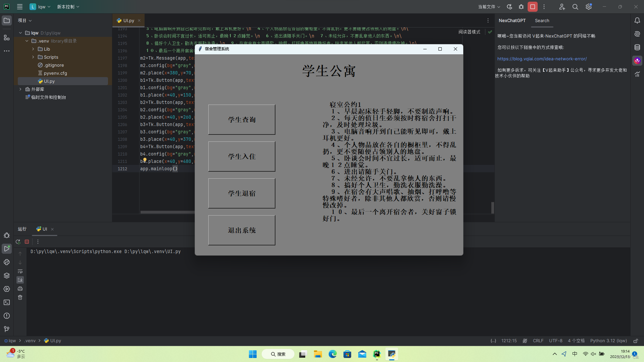Click the editor vertical scrollbar thumb
The height and width of the screenshot is (362, 644).
[492, 207]
